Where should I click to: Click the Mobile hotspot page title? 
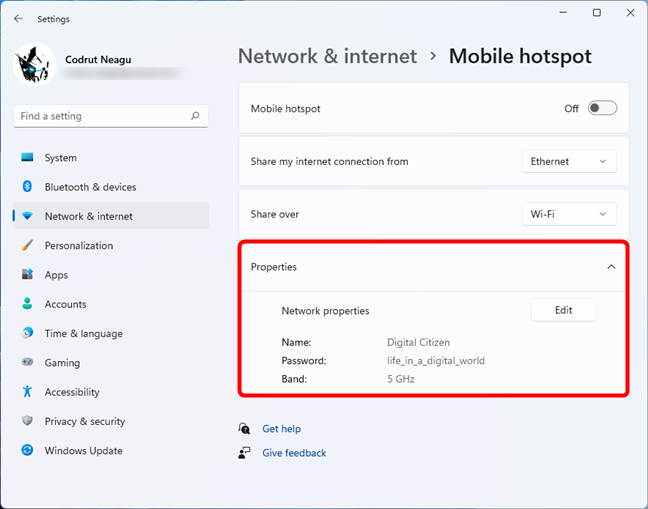coord(520,56)
